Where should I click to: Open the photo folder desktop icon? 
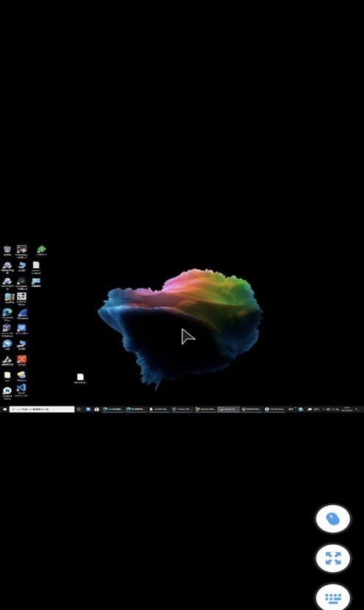pos(10,297)
